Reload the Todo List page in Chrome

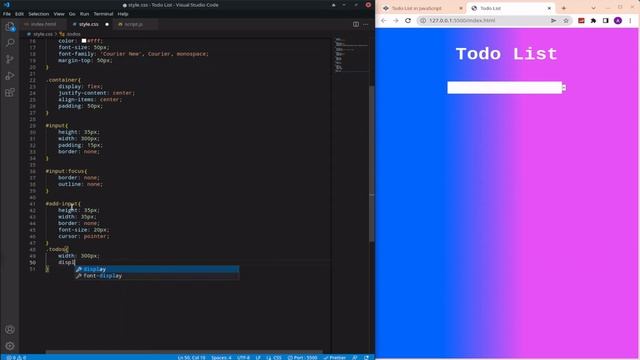tap(408, 20)
